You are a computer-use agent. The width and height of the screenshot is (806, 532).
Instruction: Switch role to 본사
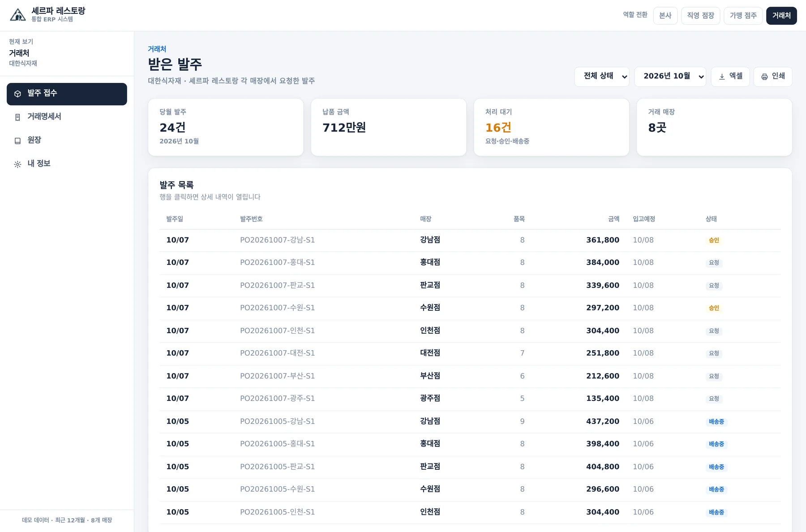pos(665,16)
